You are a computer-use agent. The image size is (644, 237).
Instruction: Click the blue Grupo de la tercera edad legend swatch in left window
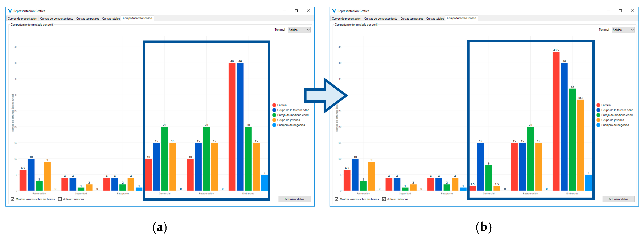274,110
